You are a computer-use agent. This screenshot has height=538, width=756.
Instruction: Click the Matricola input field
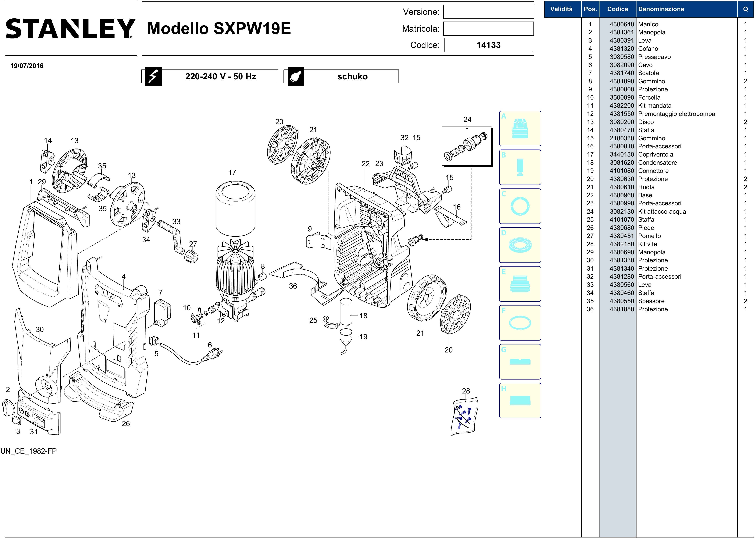(488, 29)
